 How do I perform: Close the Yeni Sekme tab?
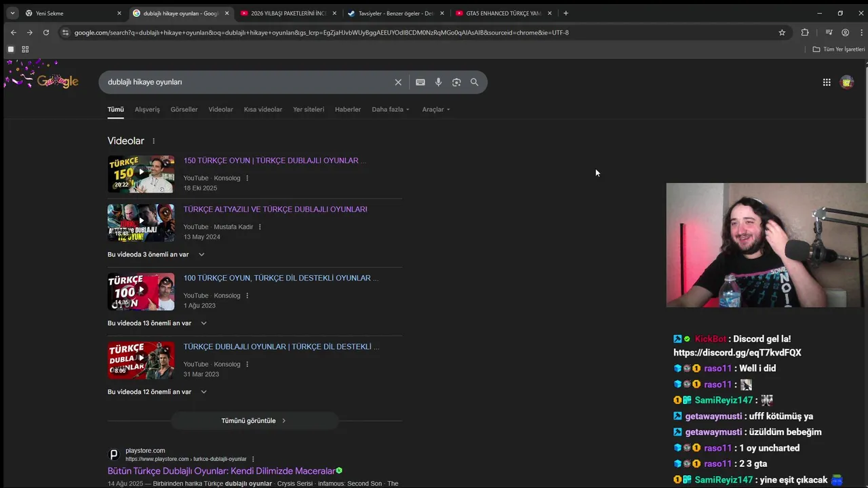click(x=119, y=13)
